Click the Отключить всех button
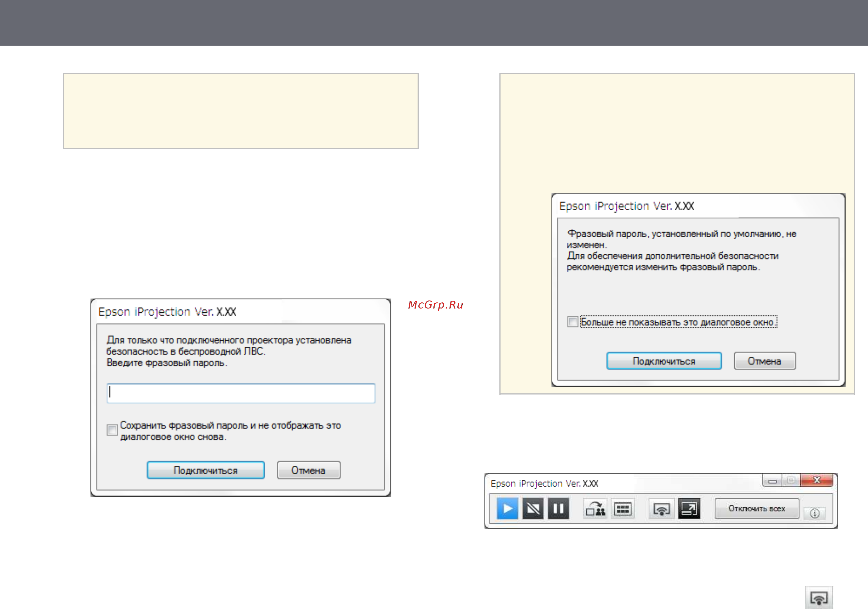The image size is (868, 609). 757,509
